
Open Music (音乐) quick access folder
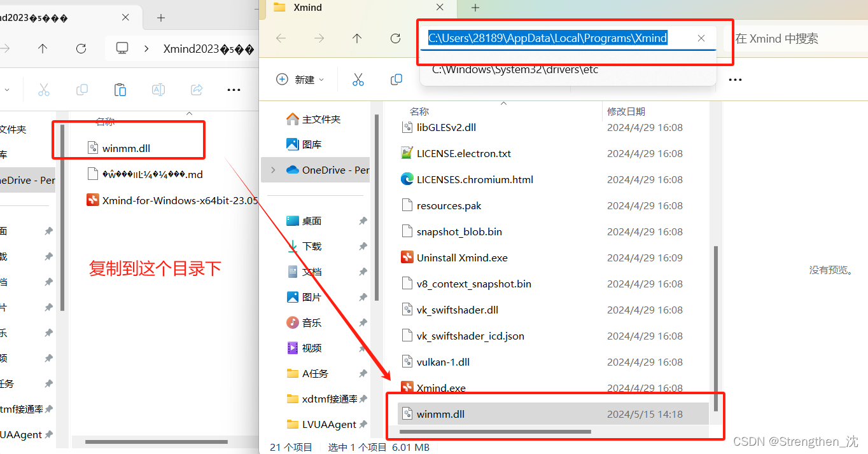[x=304, y=322]
